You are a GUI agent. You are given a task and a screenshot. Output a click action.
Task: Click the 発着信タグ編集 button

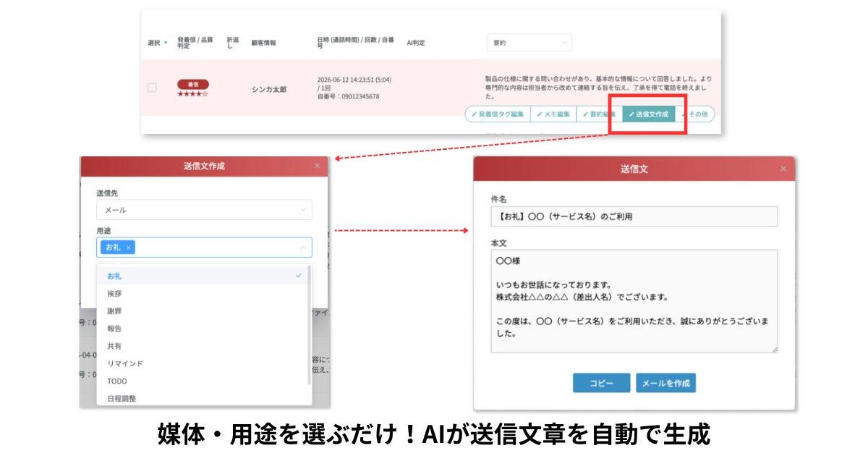498,114
